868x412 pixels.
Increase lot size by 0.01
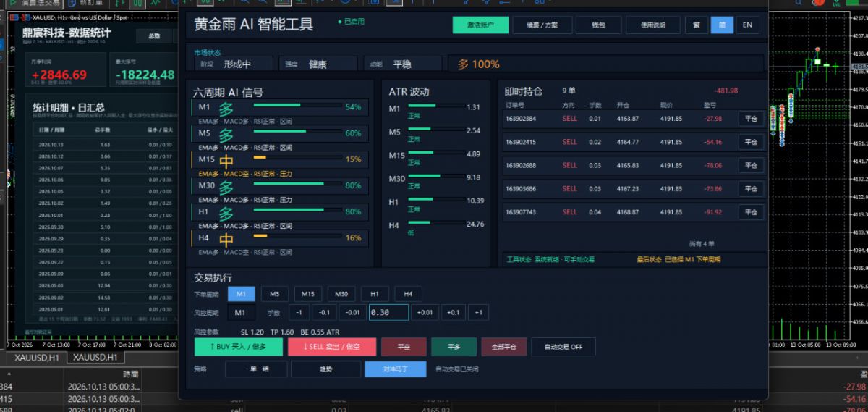click(425, 313)
